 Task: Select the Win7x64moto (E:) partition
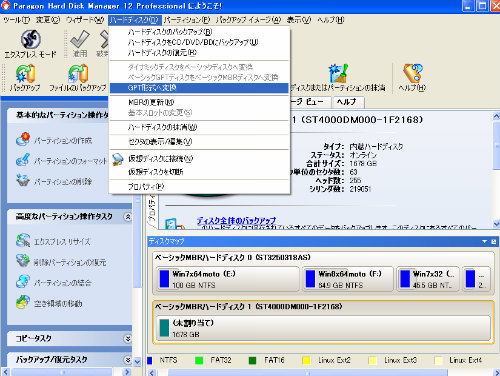(228, 279)
